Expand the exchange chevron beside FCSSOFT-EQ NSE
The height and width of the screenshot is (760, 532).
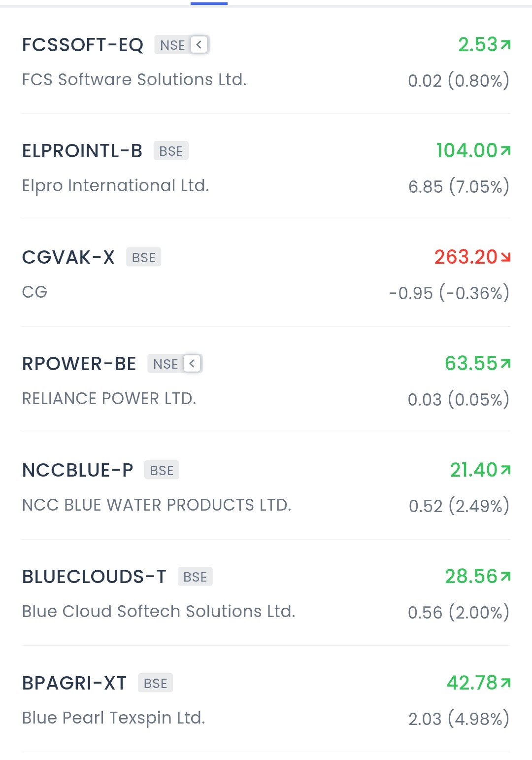[199, 45]
